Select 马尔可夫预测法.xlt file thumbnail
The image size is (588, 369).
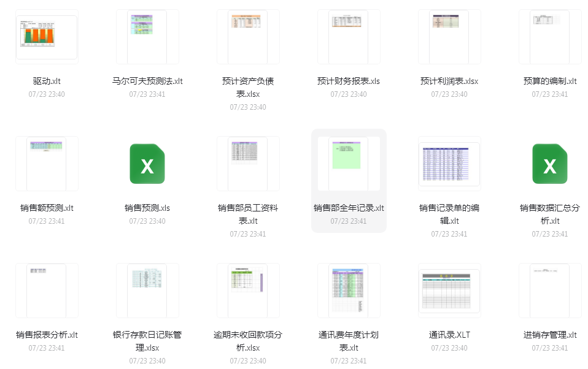pyautogui.click(x=147, y=37)
